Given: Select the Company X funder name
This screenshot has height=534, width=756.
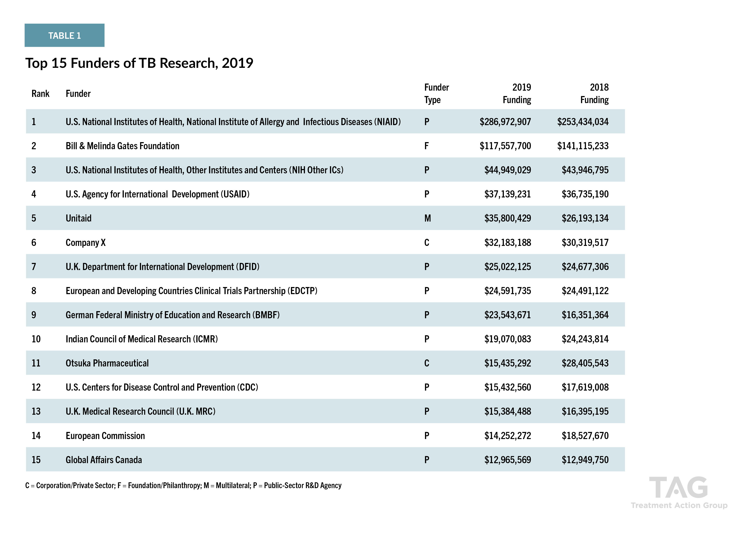Looking at the screenshot, I should coord(86,243).
